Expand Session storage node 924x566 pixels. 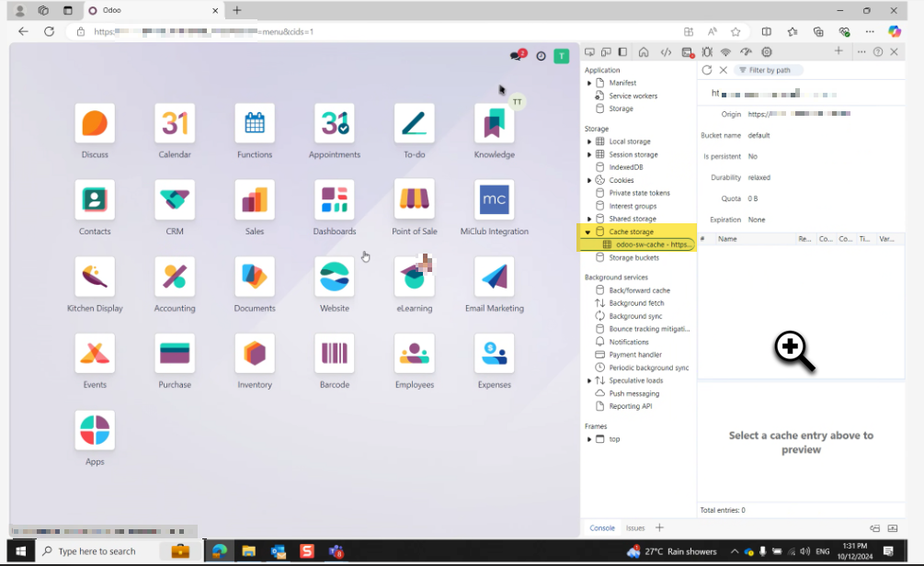(589, 154)
